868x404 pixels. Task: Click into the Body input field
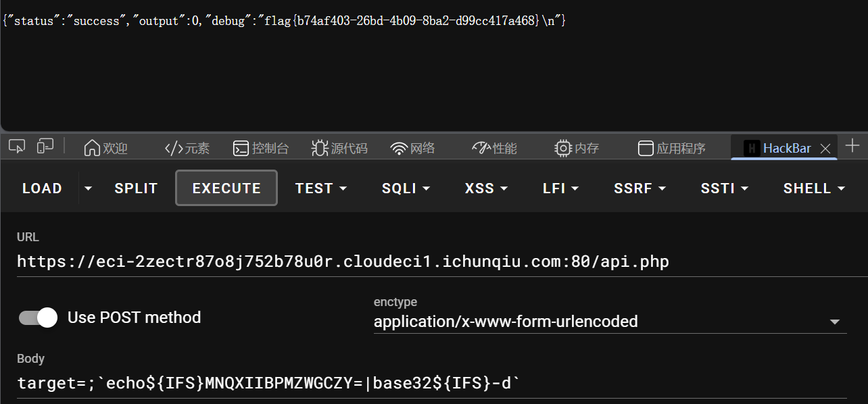tap(433, 384)
